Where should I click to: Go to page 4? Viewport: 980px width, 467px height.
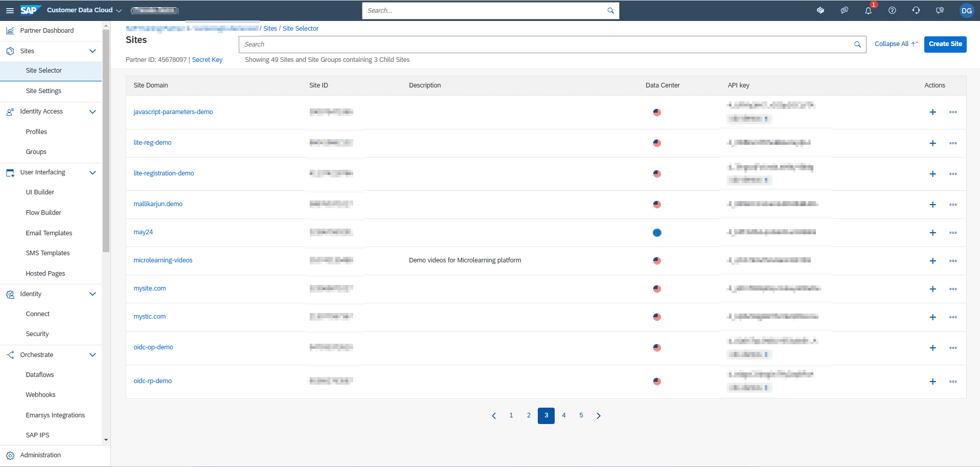564,415
